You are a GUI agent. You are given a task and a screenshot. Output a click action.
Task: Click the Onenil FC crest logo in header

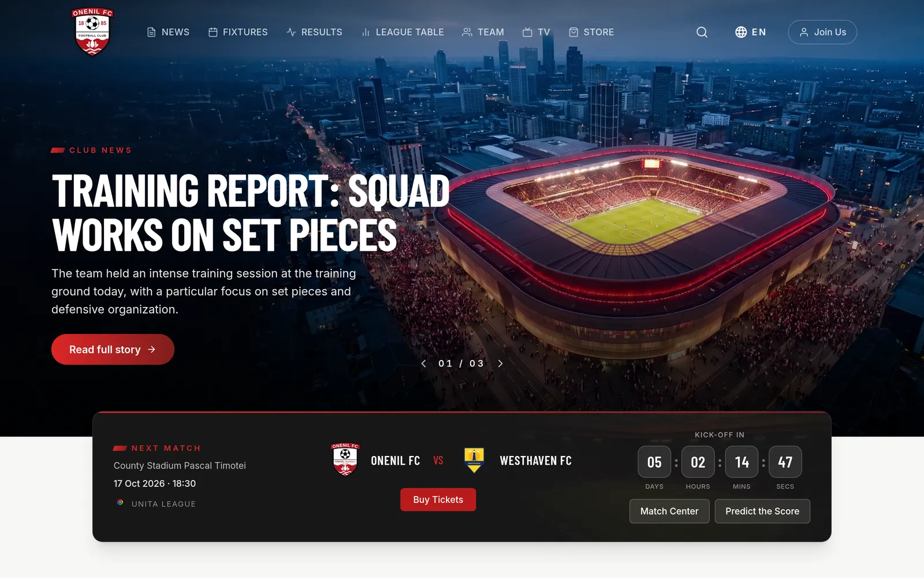pyautogui.click(x=92, y=32)
